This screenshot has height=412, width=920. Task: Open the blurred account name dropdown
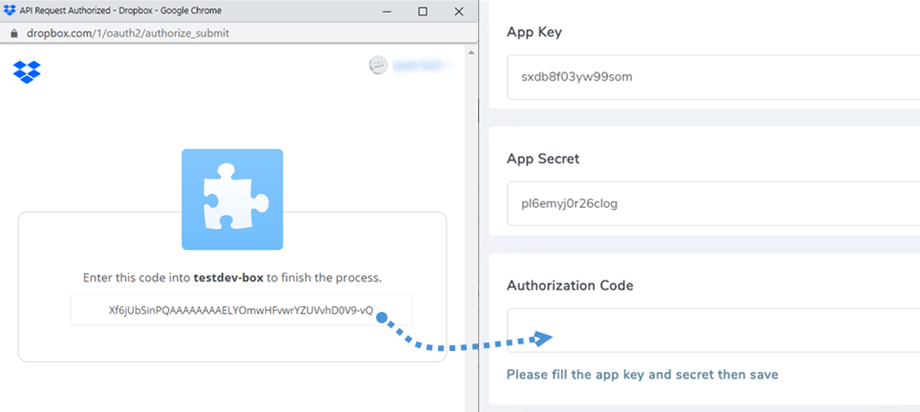[420, 66]
